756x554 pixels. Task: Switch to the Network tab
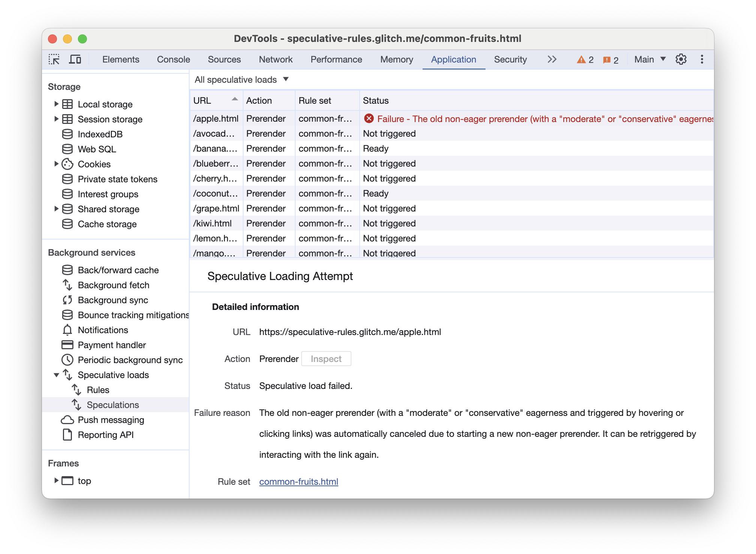276,59
